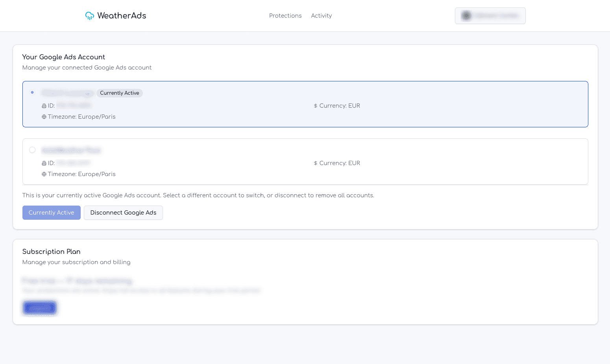Click the Currently Active badge on the first account
Viewport: 610px width, 364px height.
pyautogui.click(x=119, y=93)
